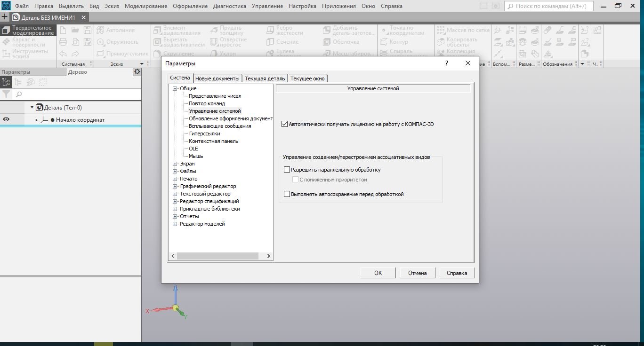Click the question mark help icon in dialog
This screenshot has width=644, height=346.
447,63
